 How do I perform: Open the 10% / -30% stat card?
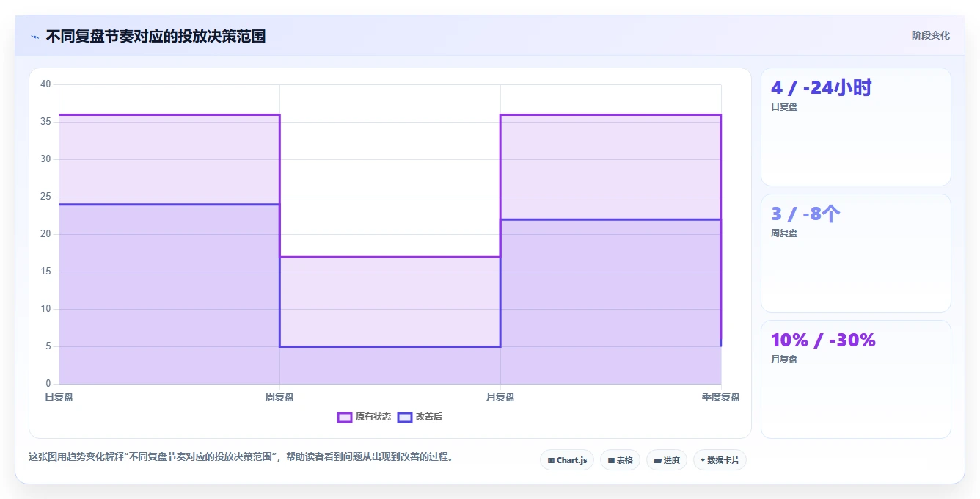tap(855, 379)
